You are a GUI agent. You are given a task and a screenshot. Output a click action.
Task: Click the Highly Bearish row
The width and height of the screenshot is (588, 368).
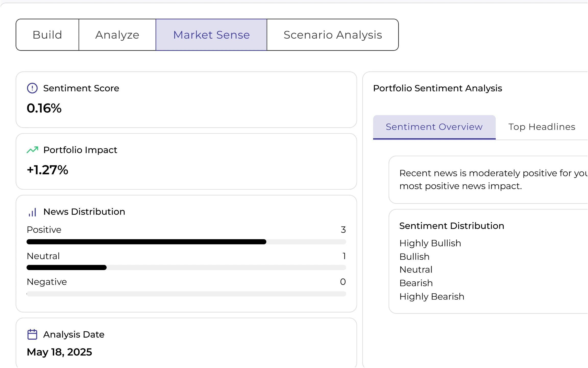click(x=432, y=297)
